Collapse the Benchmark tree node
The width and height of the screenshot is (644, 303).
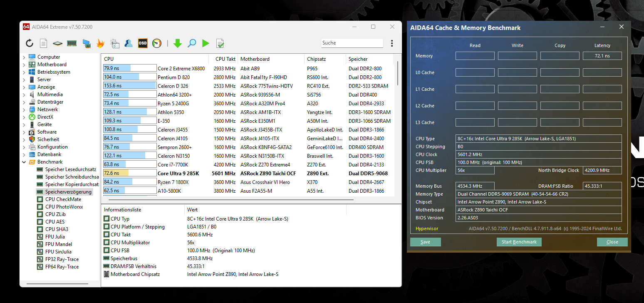pyautogui.click(x=24, y=162)
